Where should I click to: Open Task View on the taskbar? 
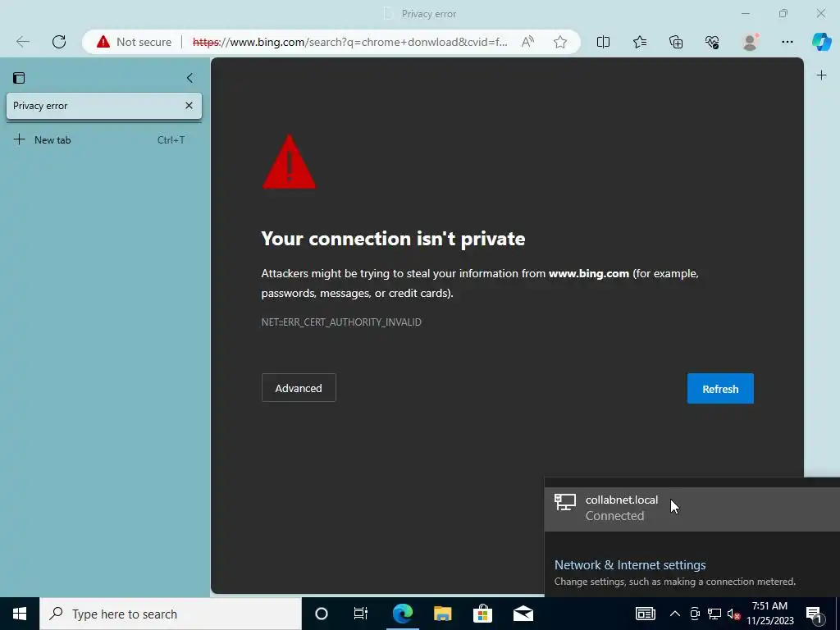point(361,614)
